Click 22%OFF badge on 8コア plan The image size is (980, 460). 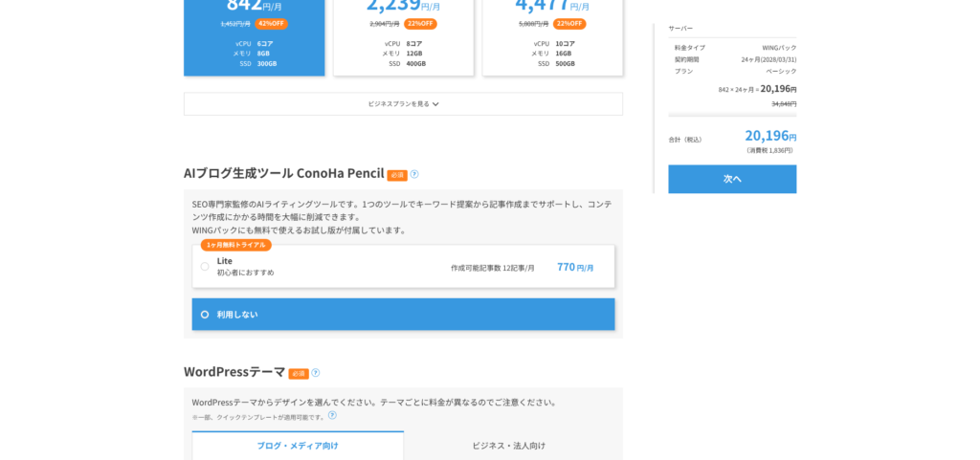[421, 24]
